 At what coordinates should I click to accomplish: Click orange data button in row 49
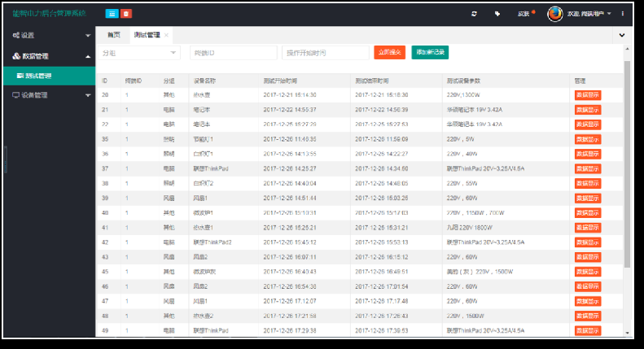[588, 331]
